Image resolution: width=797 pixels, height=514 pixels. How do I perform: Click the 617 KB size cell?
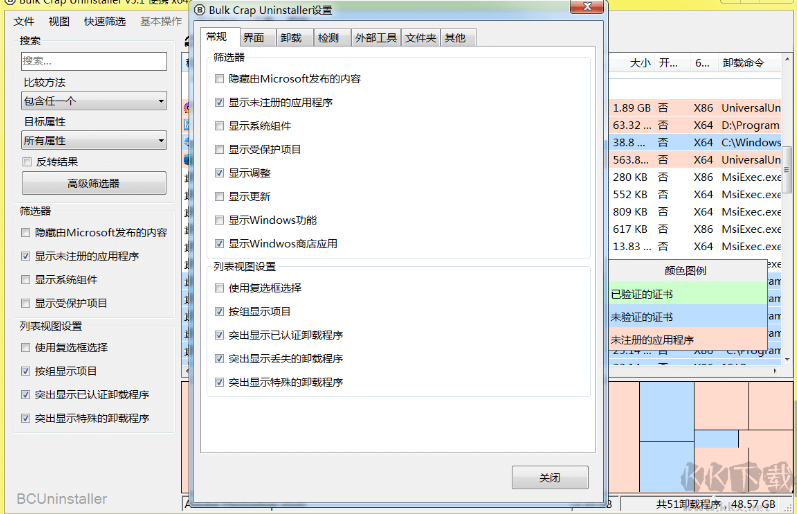click(x=630, y=229)
